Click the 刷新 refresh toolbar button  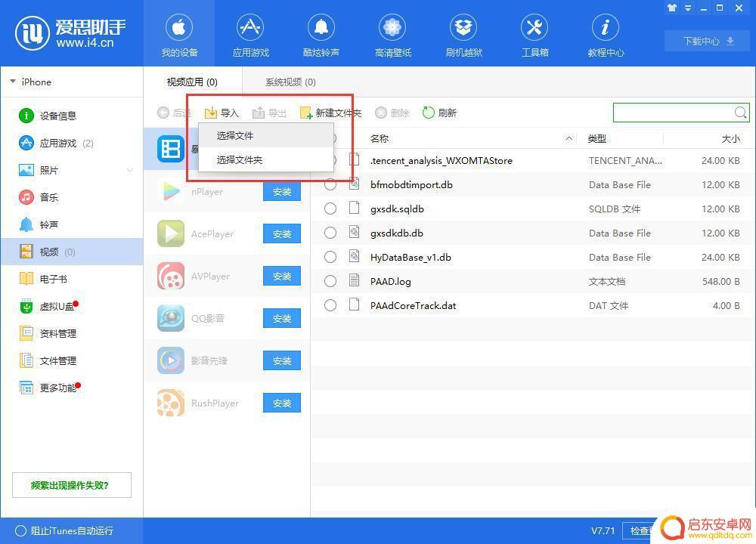(x=439, y=113)
